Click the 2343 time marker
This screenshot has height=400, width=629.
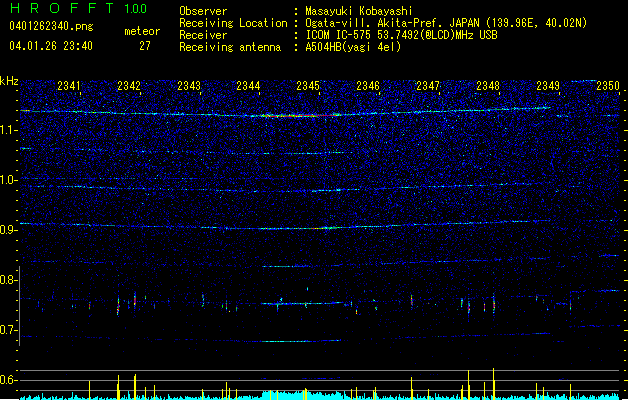point(189,86)
